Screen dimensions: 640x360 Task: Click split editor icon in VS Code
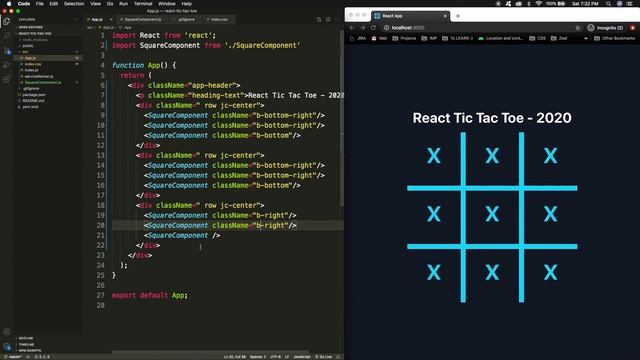(328, 19)
